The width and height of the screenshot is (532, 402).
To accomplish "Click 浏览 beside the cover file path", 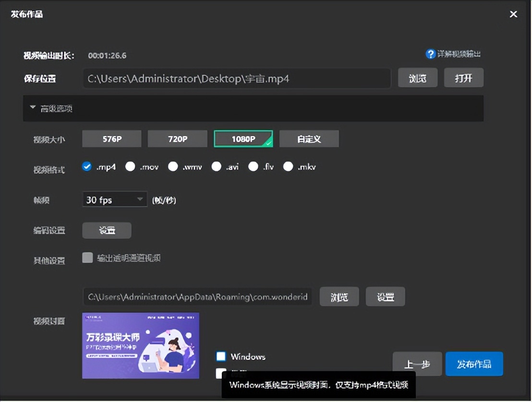I will pyautogui.click(x=339, y=296).
